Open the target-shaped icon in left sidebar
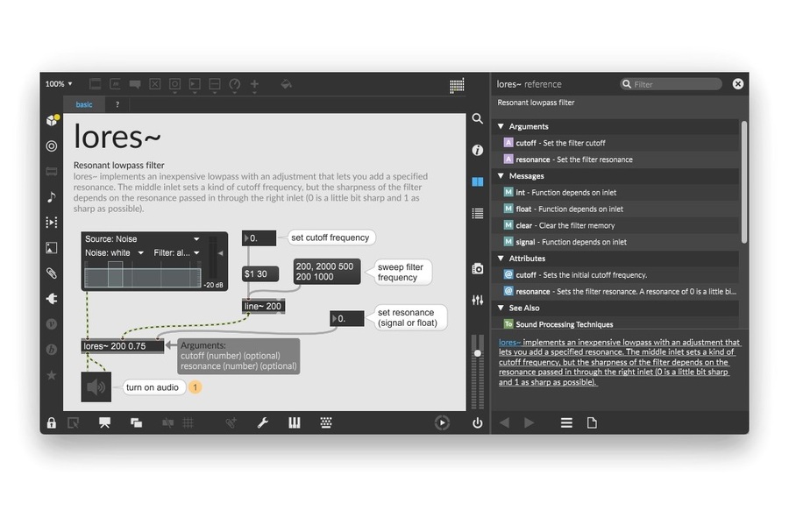The image size is (789, 532). click(x=52, y=145)
